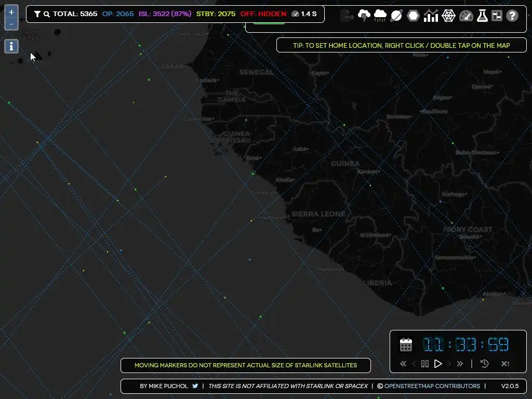Screen dimensions: 532x399
Task: Toggle the spider web mesh links icon
Action: [x=448, y=16]
